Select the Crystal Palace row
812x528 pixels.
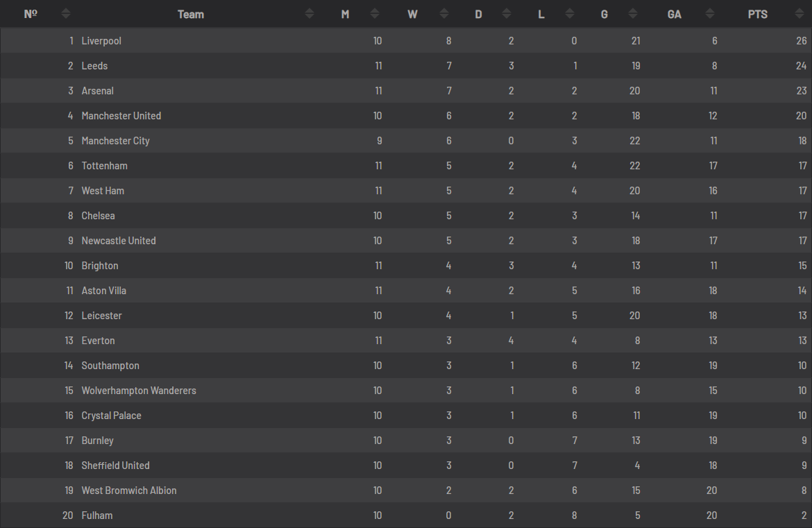point(406,415)
